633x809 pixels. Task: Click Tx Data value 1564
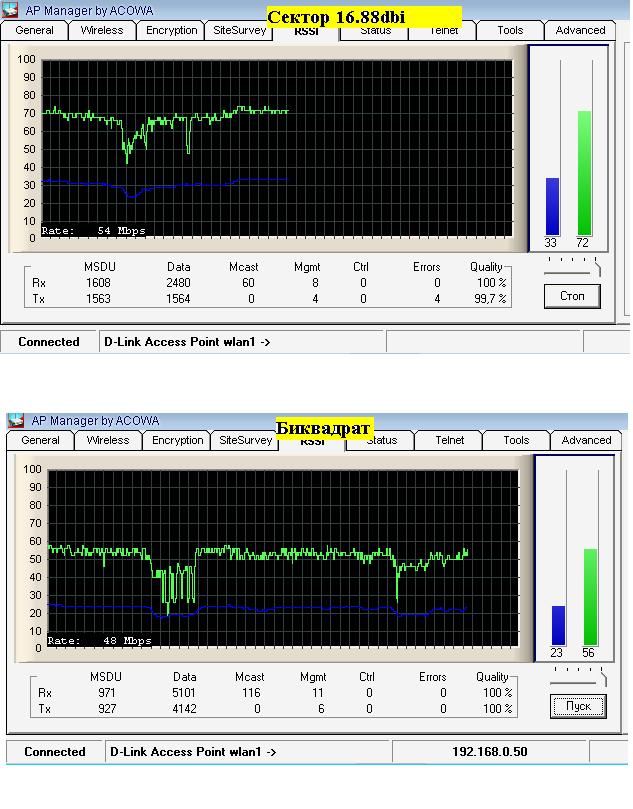(x=178, y=299)
